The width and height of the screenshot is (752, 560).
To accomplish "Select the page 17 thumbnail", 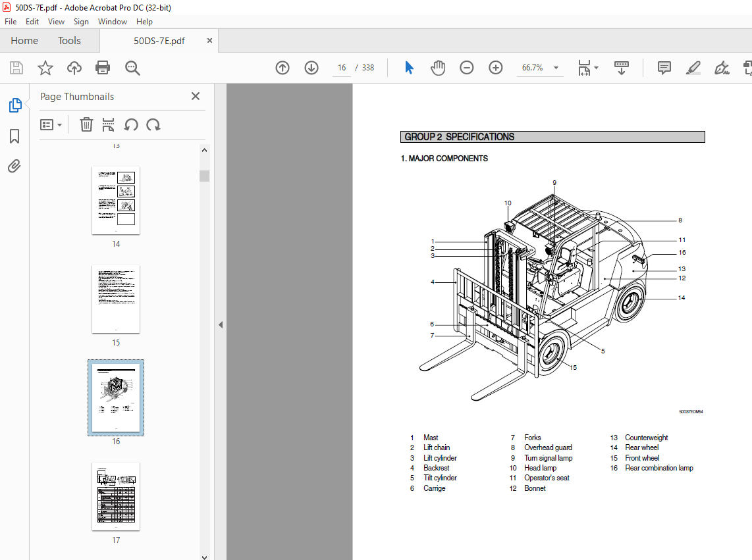I will pos(116,497).
